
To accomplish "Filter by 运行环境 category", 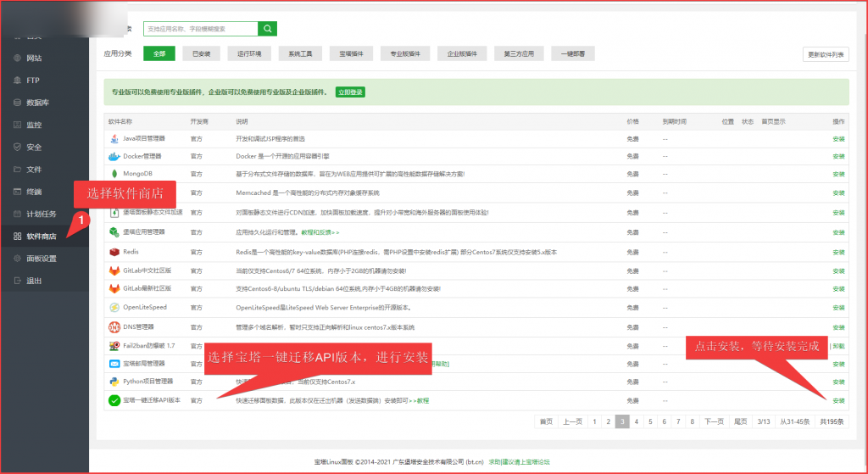I will click(x=249, y=53).
